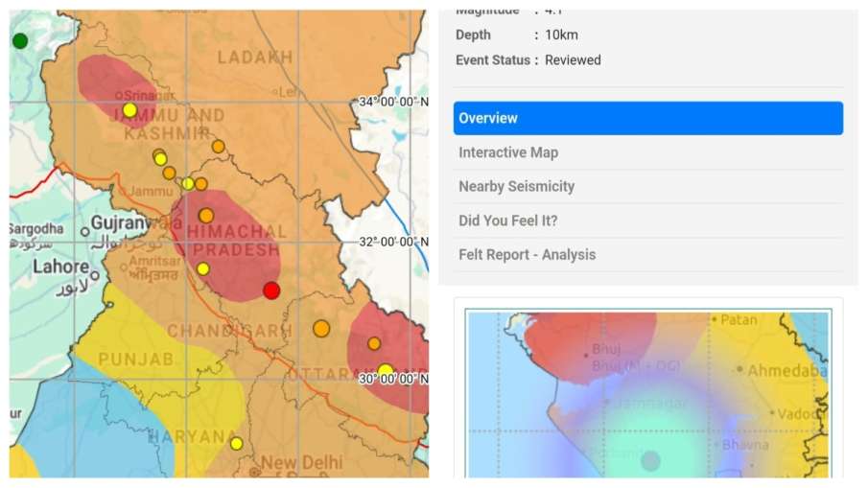
Task: Select the gray epicenter marker on Gujarat intensity map
Action: click(x=650, y=460)
